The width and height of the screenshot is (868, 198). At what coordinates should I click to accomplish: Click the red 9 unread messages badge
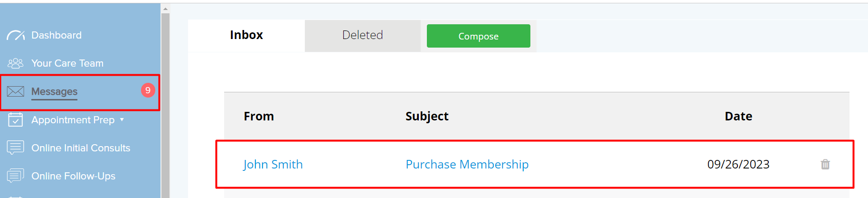[x=148, y=90]
